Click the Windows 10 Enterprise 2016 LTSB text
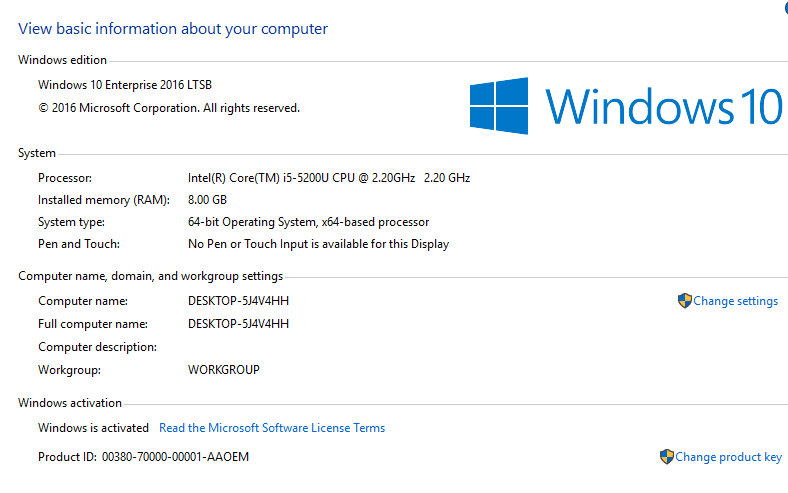Image resolution: width=788 pixels, height=493 pixels. click(x=125, y=85)
